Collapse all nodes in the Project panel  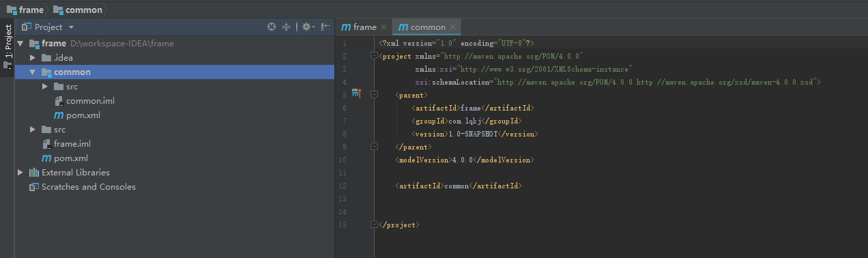point(287,27)
